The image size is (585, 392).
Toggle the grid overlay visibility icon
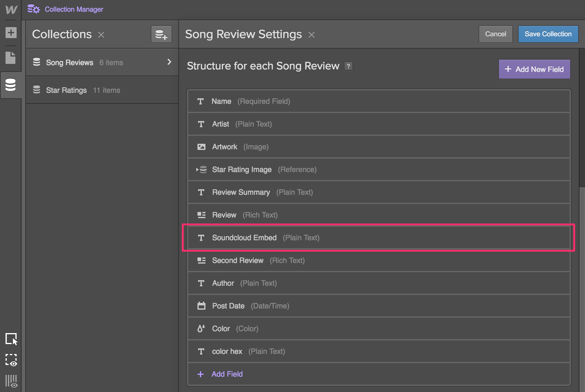pos(11,381)
